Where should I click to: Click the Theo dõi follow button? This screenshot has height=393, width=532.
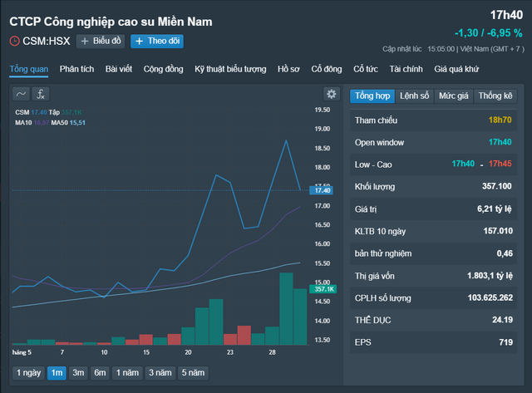point(157,41)
